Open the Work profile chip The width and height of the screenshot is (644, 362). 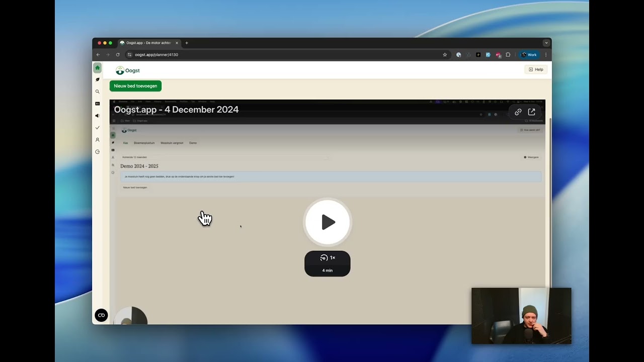point(529,55)
